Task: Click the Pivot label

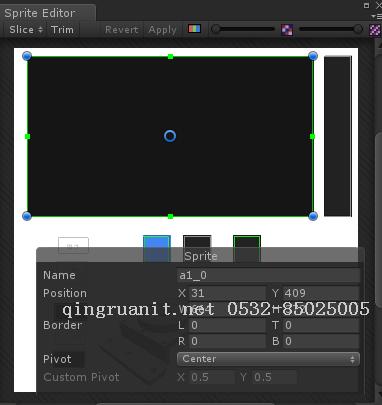Action: (x=57, y=359)
